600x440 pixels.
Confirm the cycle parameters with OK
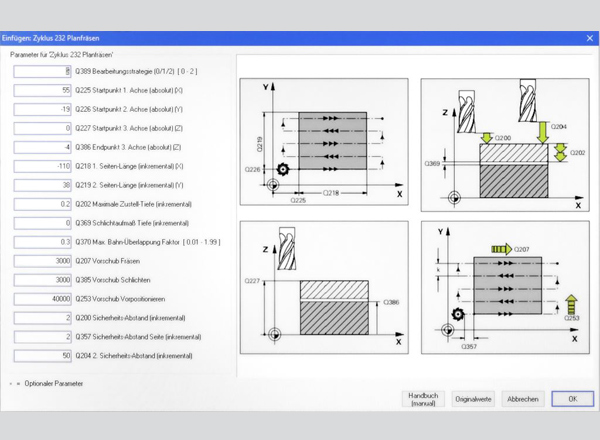point(572,398)
